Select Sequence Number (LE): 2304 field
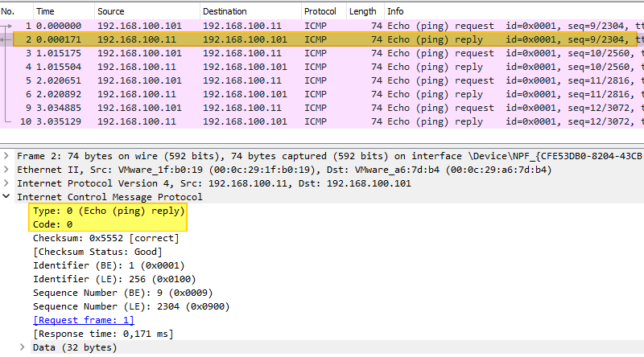 point(131,306)
